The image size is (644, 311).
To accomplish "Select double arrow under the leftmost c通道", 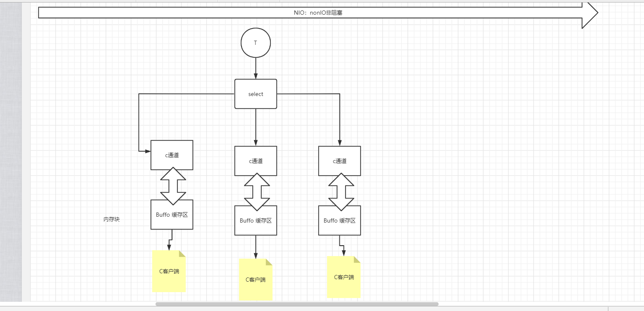I will coord(173,186).
